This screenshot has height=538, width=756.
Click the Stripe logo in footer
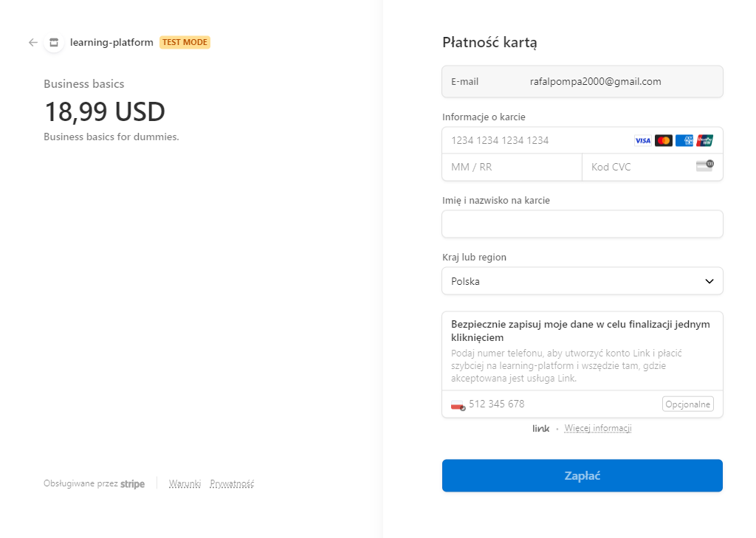pyautogui.click(x=133, y=484)
